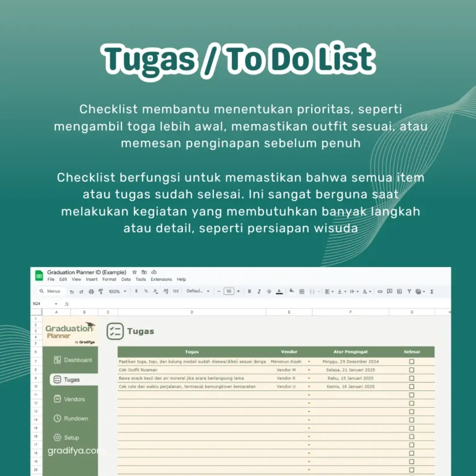Viewport: 476px width, 476px height.
Task: Toggle bold formatting in the toolbar
Action: tap(250, 291)
